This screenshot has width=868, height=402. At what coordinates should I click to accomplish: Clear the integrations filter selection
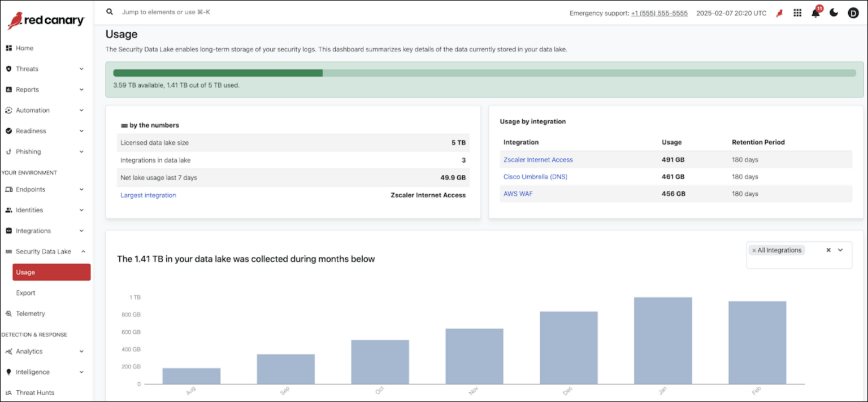tap(828, 250)
